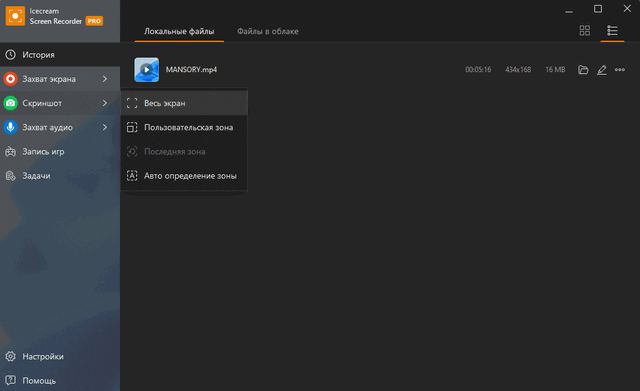Click the Пользовательская зона area icon
640x391 pixels.
(x=132, y=127)
